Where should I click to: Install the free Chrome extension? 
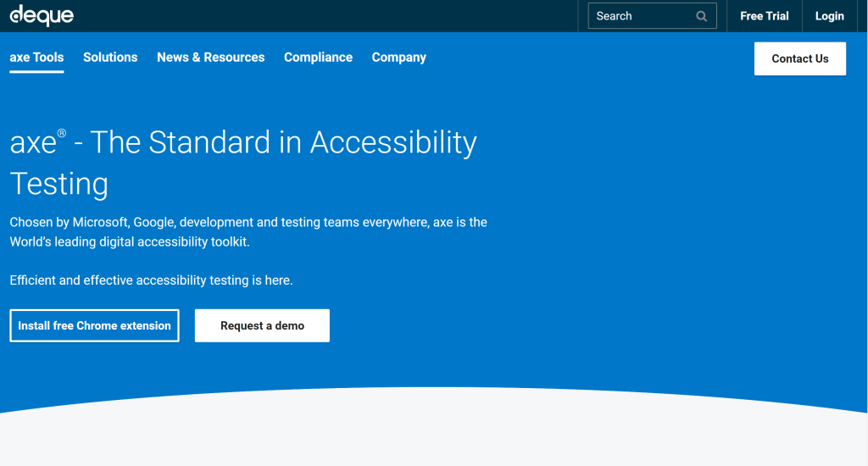[x=95, y=325]
